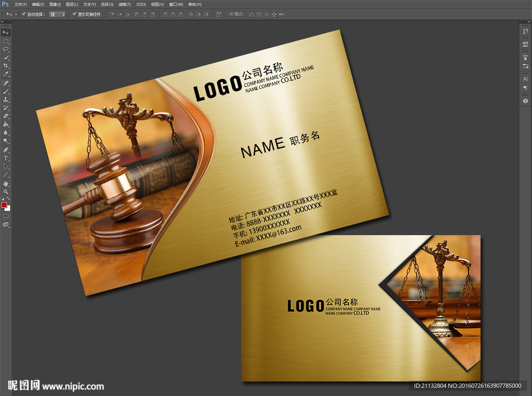Viewport: 532px width, 396px height.
Task: Toggle Quick Mask mode
Action: click(6, 216)
